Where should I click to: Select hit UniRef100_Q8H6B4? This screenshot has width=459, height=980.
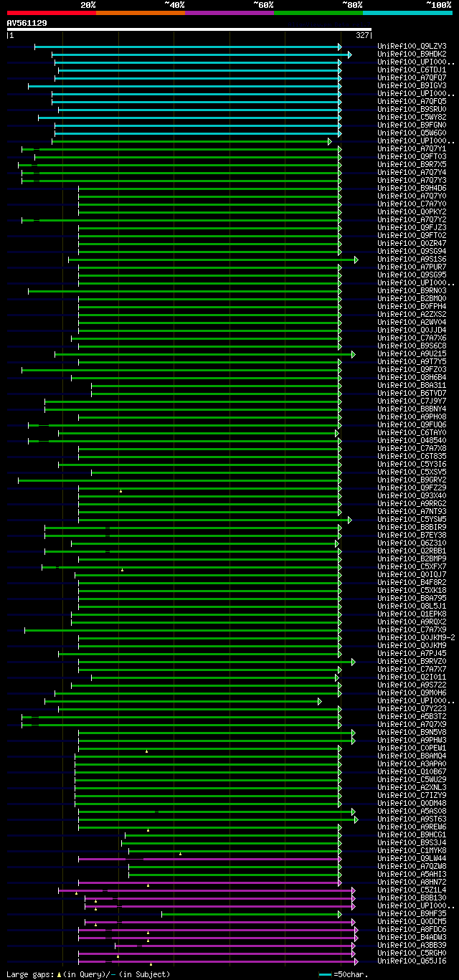(x=412, y=378)
